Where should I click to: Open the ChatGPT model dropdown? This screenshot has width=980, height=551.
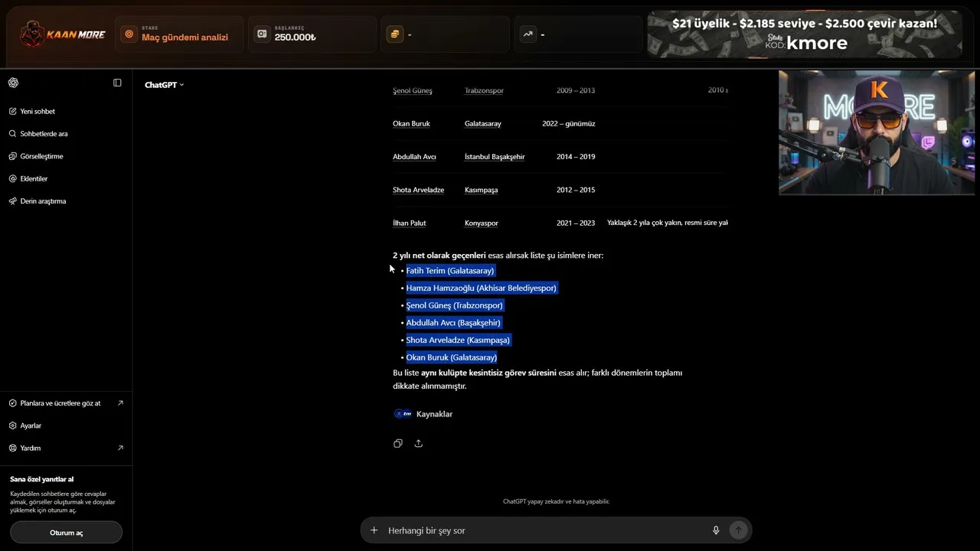pyautogui.click(x=164, y=85)
